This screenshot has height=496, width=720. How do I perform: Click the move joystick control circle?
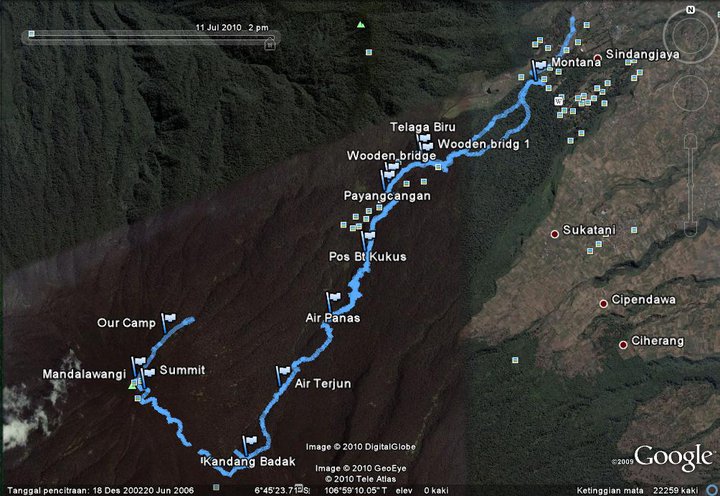coord(691,93)
